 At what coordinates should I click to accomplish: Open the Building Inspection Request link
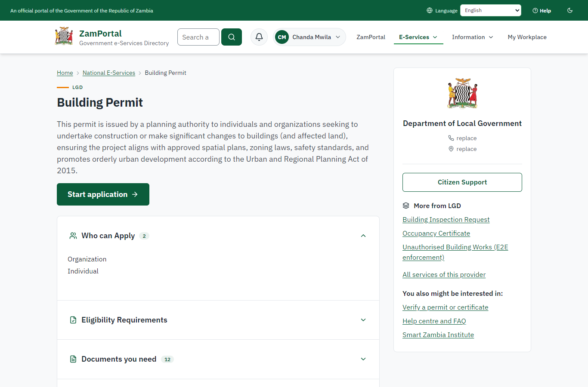click(446, 219)
